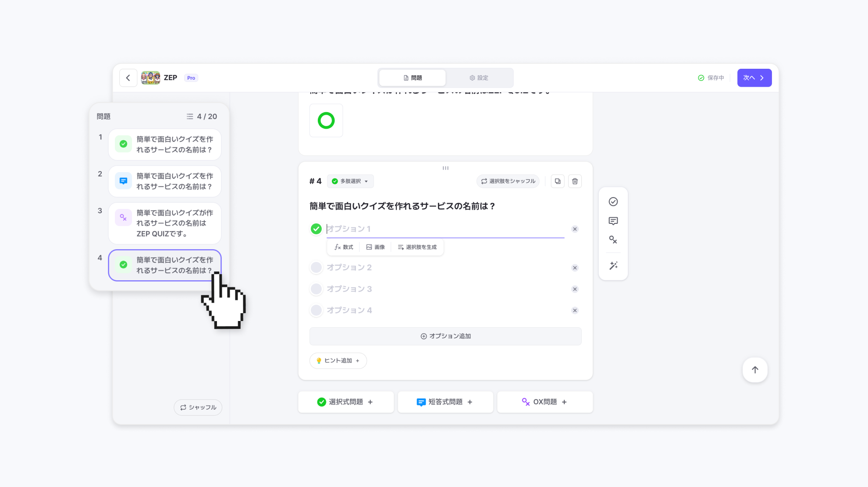
Task: Switch to the 設定 tab
Action: coord(479,78)
